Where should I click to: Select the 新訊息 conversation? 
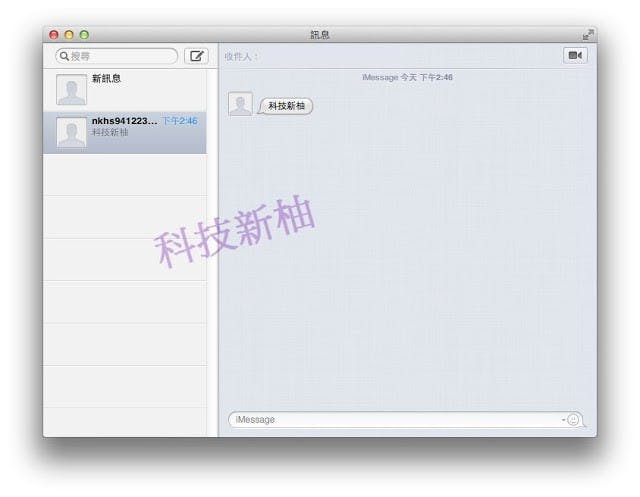pyautogui.click(x=125, y=90)
